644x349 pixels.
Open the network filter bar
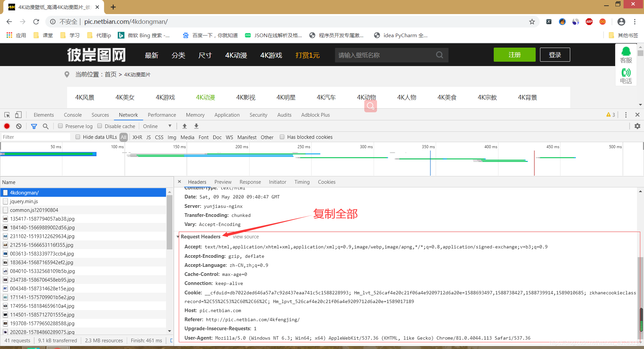point(34,126)
